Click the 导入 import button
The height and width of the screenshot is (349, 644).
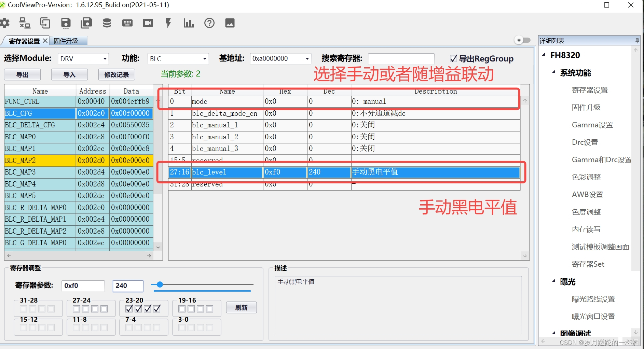pyautogui.click(x=69, y=74)
